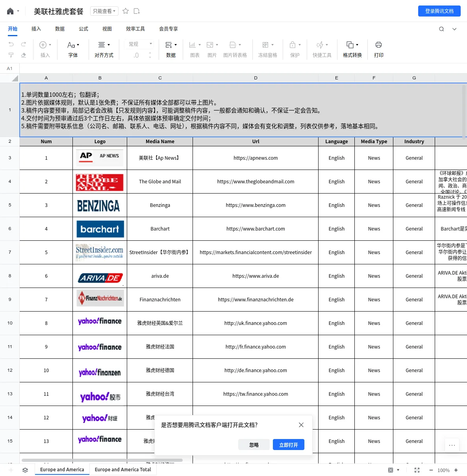Close the open-in-client dialog

pos(301,425)
